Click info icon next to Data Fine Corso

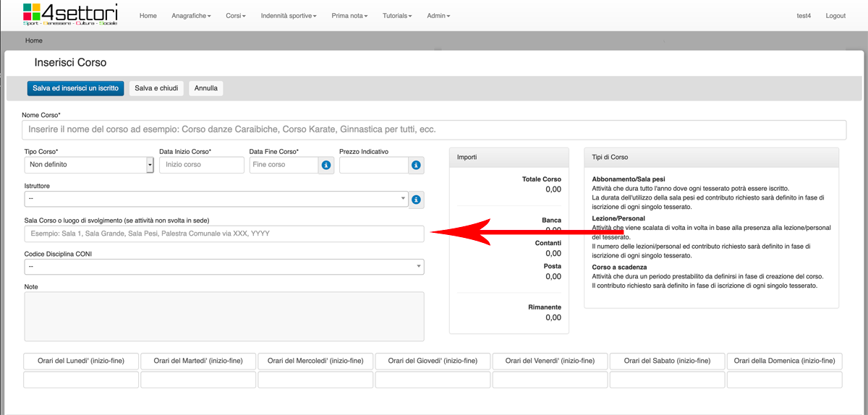coord(326,165)
